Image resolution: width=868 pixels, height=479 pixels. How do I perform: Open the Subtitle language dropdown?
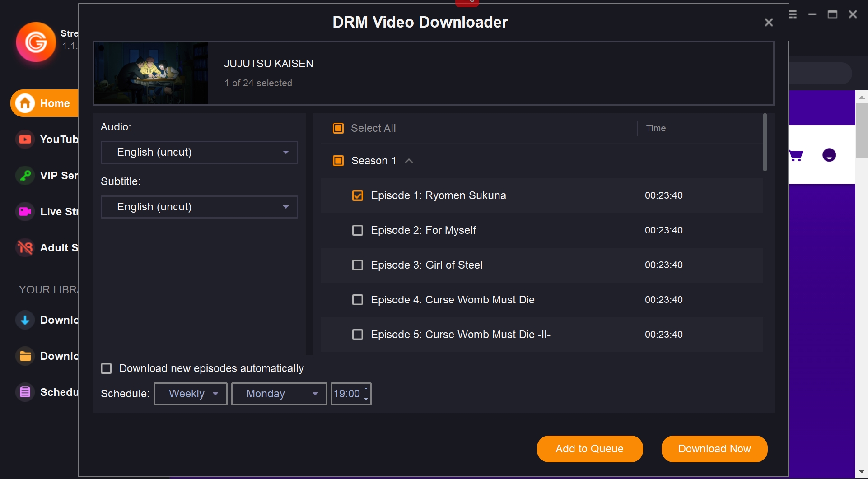[199, 207]
